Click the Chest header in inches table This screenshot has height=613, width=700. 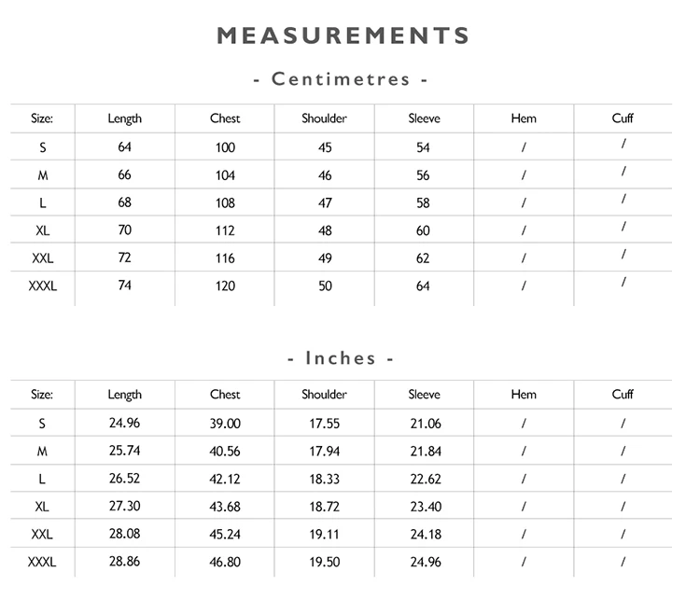pyautogui.click(x=225, y=395)
